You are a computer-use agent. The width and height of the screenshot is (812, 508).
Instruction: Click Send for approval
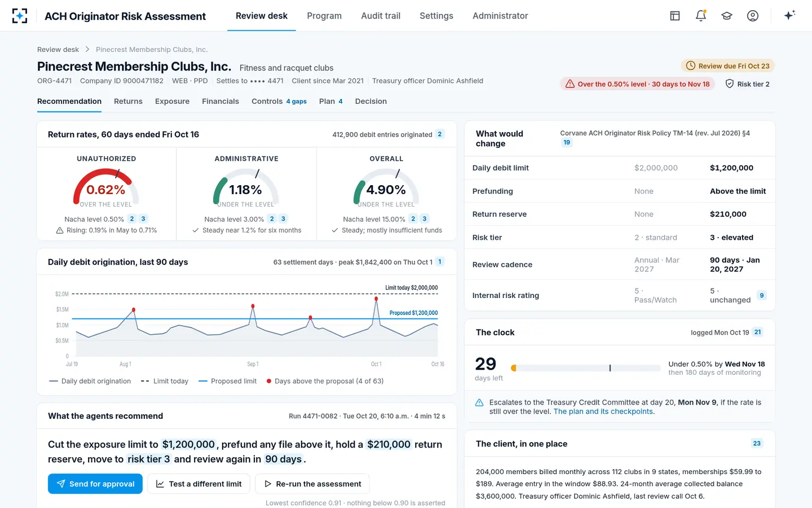(x=95, y=484)
